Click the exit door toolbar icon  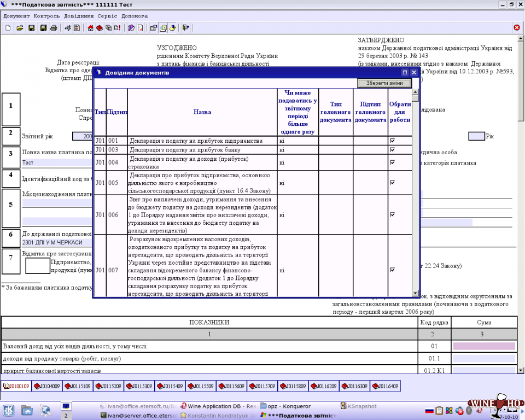pos(186,28)
